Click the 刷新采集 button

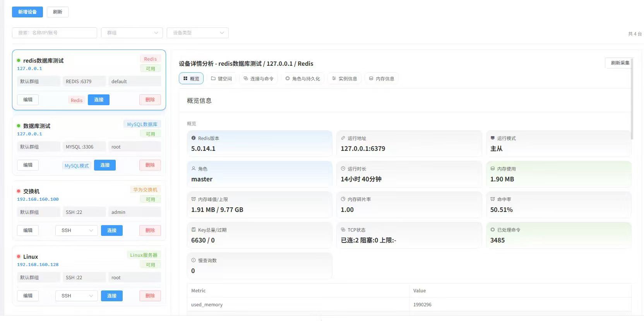click(620, 63)
